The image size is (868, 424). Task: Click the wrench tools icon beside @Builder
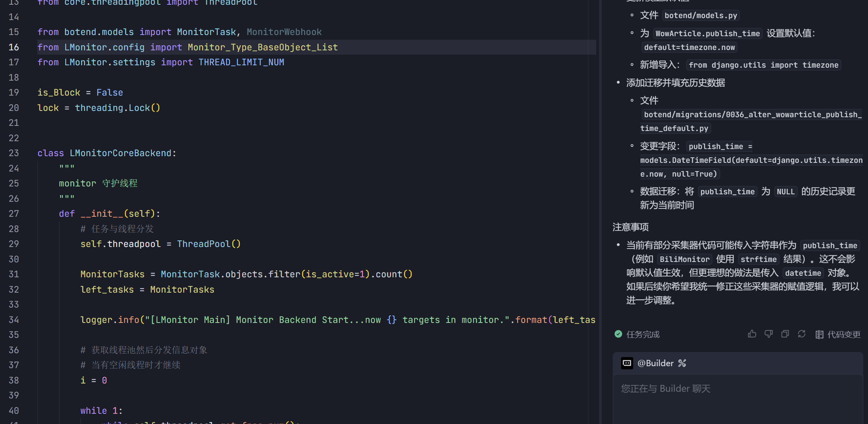pyautogui.click(x=682, y=363)
